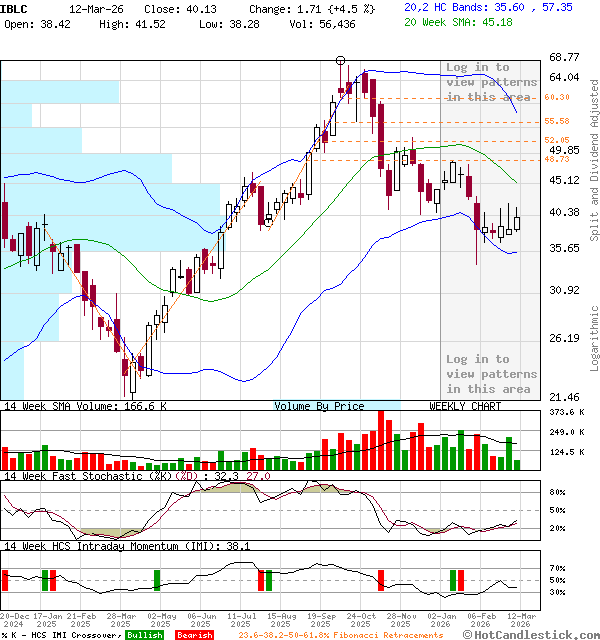Click the IBLC ticker symbol

[15, 7]
